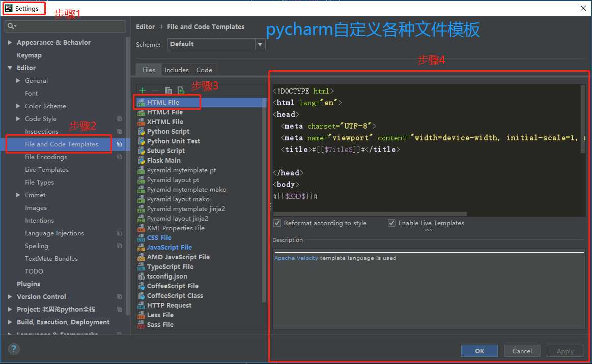Click the CoffeeScript File icon
This screenshot has width=592, height=364.
point(141,286)
